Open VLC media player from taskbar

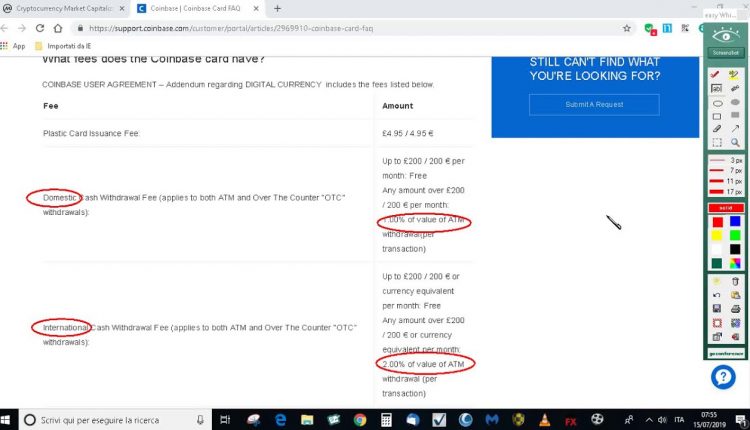tap(544, 420)
